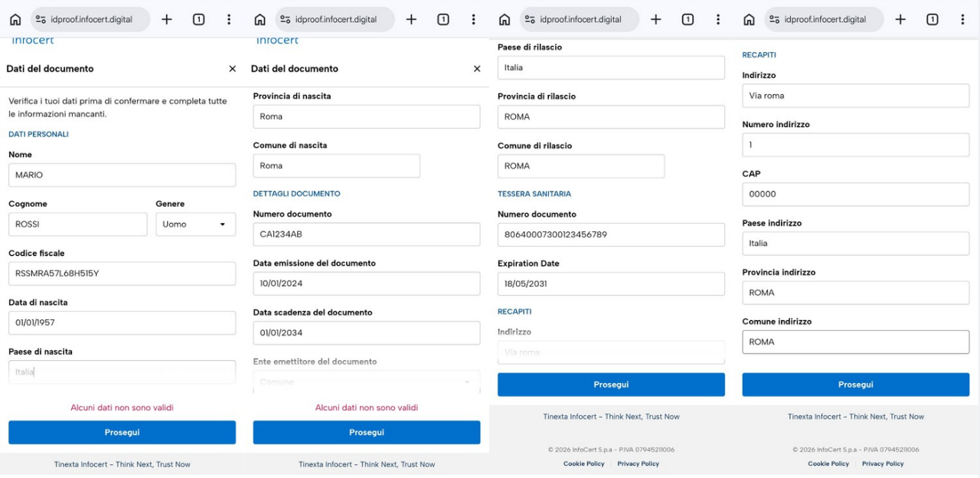Viewport: 980px width, 478px height.
Task: Close the dialog above Provincia di nascita
Action: point(477,69)
